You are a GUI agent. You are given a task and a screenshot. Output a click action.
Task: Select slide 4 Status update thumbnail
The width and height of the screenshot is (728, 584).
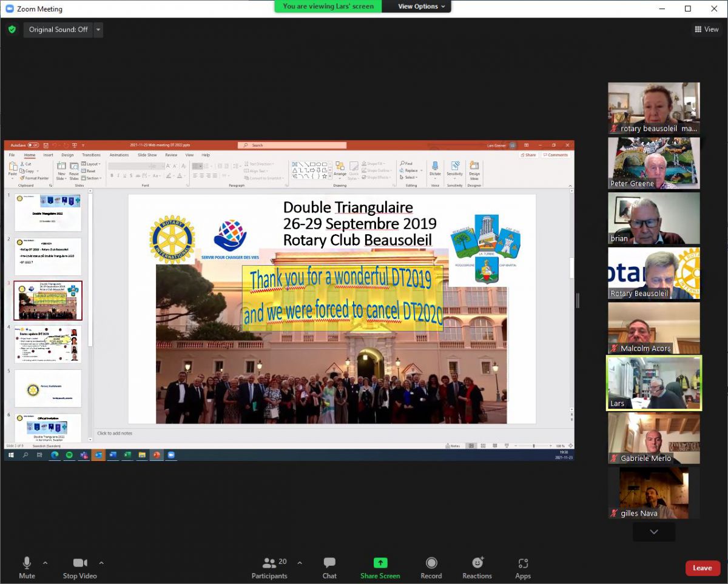point(48,344)
